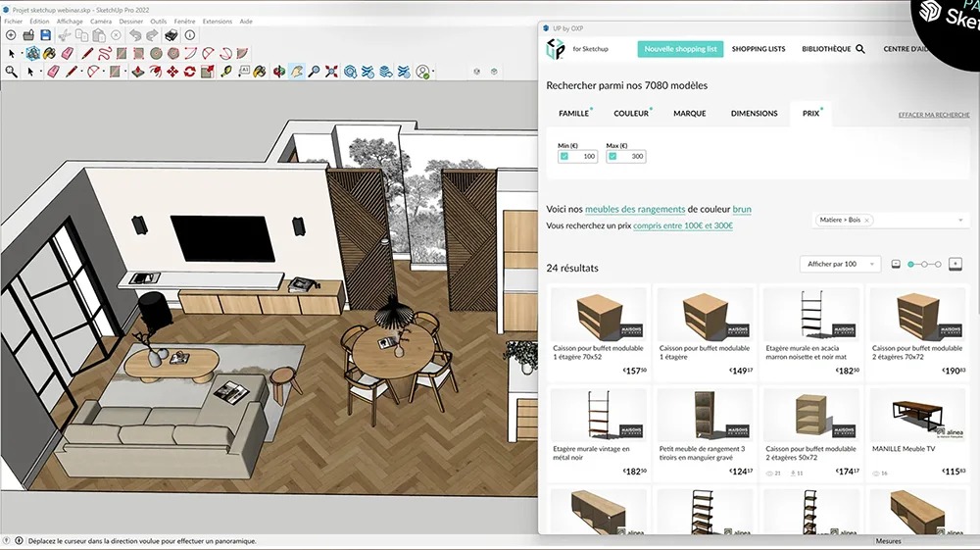Click the Undo arrow icon

point(135,35)
